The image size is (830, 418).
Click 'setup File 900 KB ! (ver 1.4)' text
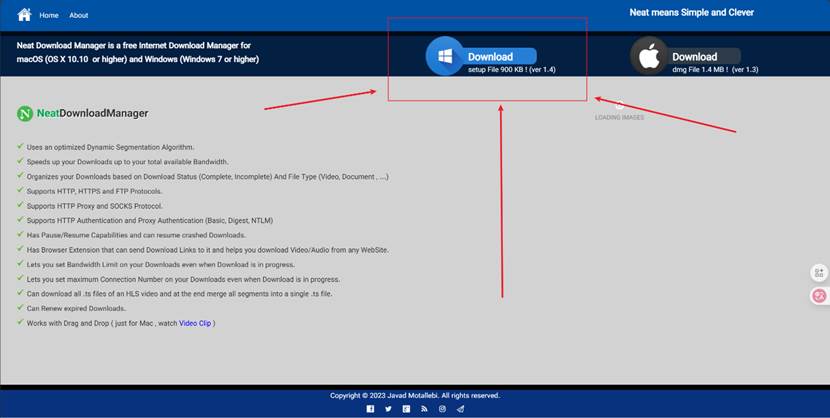click(x=512, y=69)
